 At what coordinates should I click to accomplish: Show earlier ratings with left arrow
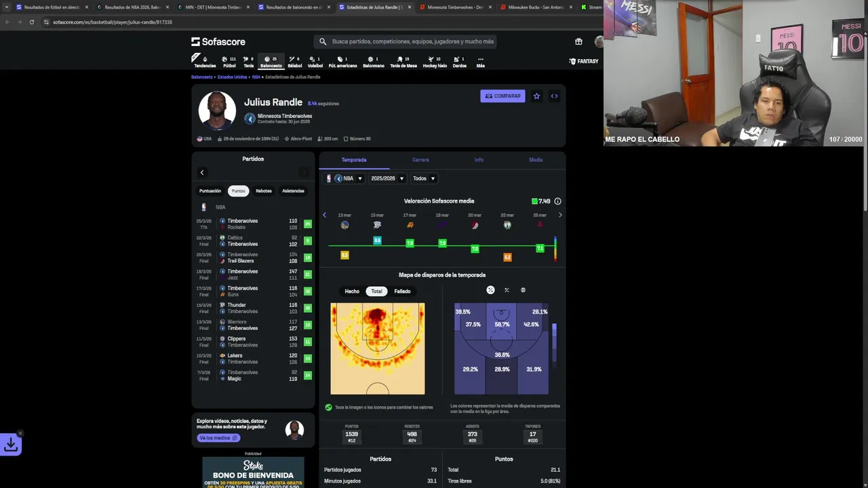click(x=324, y=215)
